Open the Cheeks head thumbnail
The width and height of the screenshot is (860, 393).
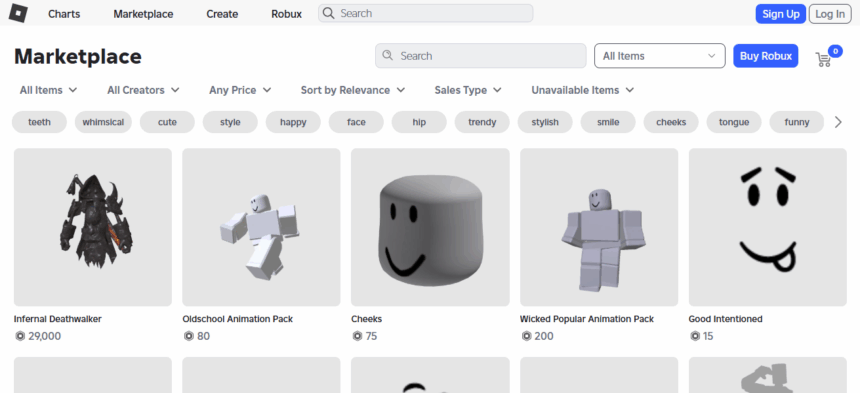(x=430, y=227)
